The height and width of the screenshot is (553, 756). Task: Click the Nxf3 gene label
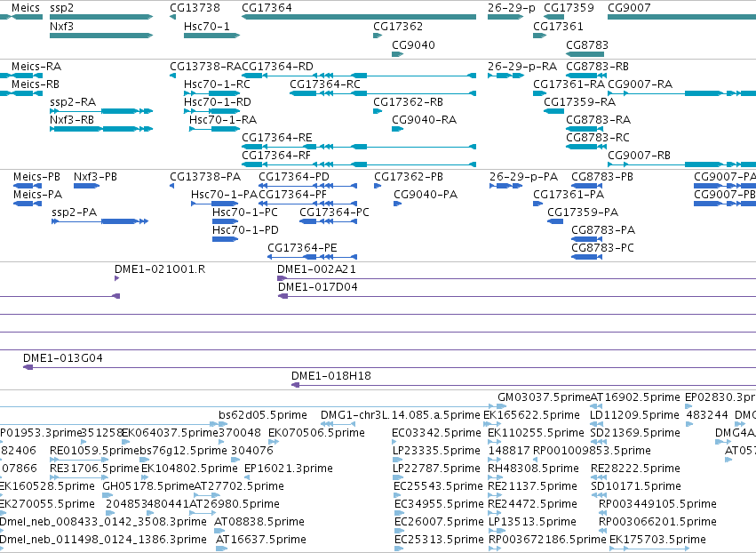[61, 26]
